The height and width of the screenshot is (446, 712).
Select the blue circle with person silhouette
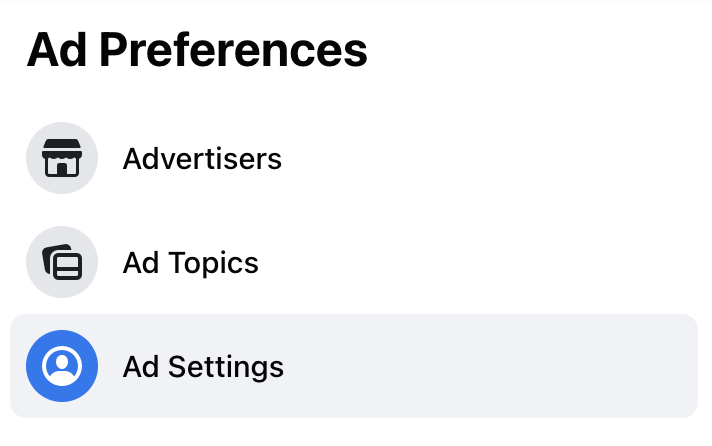click(62, 366)
